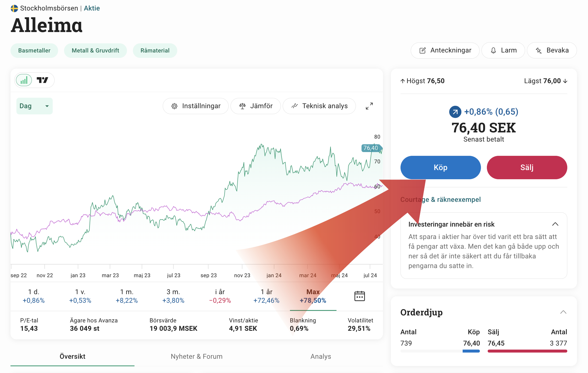
Task: Open chart Inställningar settings
Action: click(x=196, y=106)
